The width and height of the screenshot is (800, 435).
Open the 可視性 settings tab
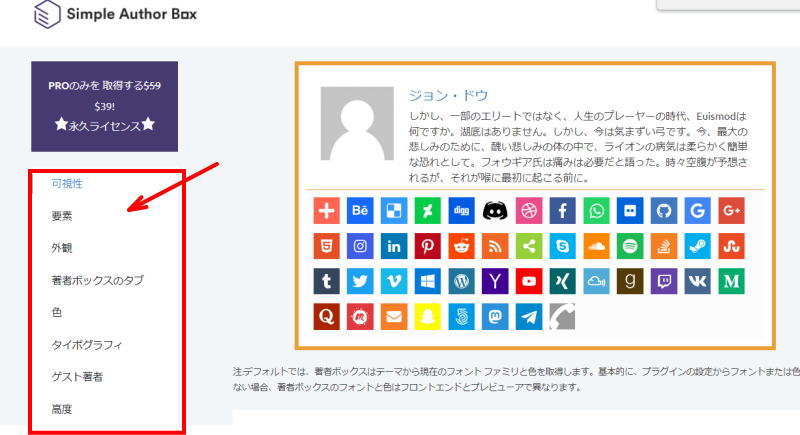[x=67, y=184]
